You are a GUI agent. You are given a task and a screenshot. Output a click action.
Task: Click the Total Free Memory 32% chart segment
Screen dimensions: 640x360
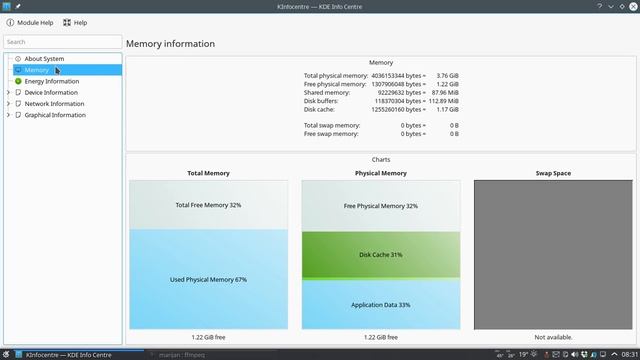(209, 205)
